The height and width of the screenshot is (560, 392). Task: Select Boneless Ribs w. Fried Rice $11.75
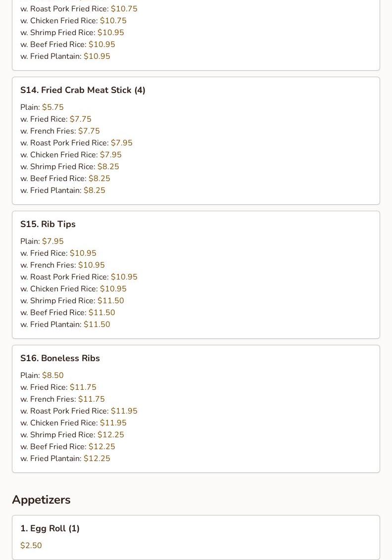[x=58, y=387]
